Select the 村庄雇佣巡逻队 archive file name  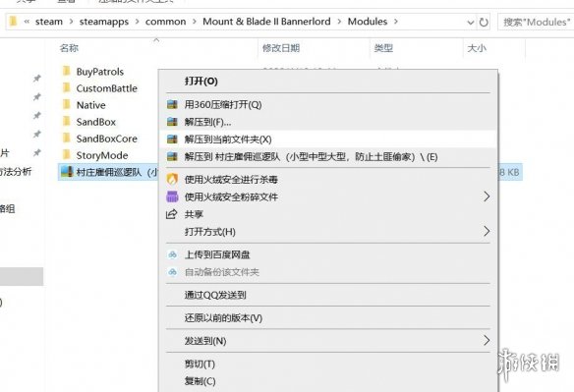pyautogui.click(x=117, y=172)
